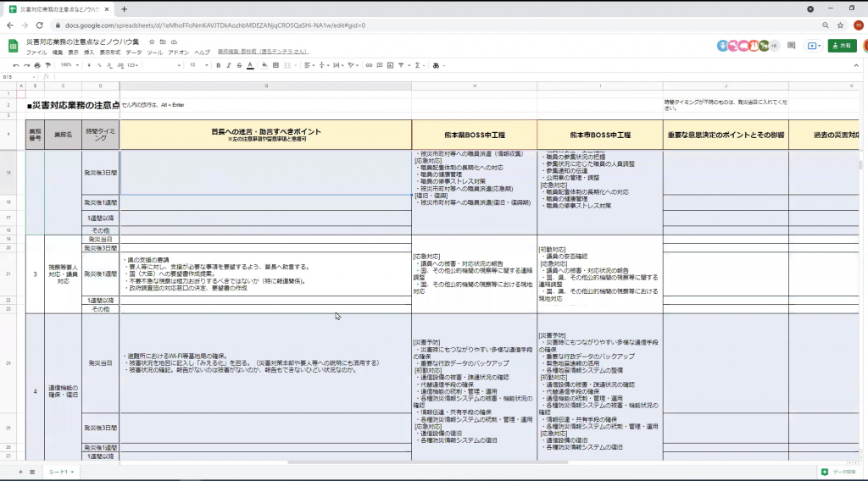Open the データ menu

pos(134,53)
